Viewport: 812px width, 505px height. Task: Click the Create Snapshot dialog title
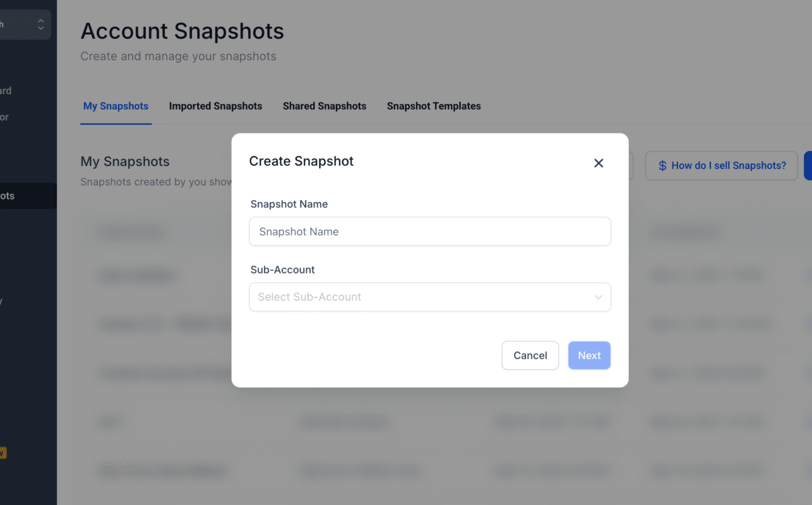[x=301, y=161]
